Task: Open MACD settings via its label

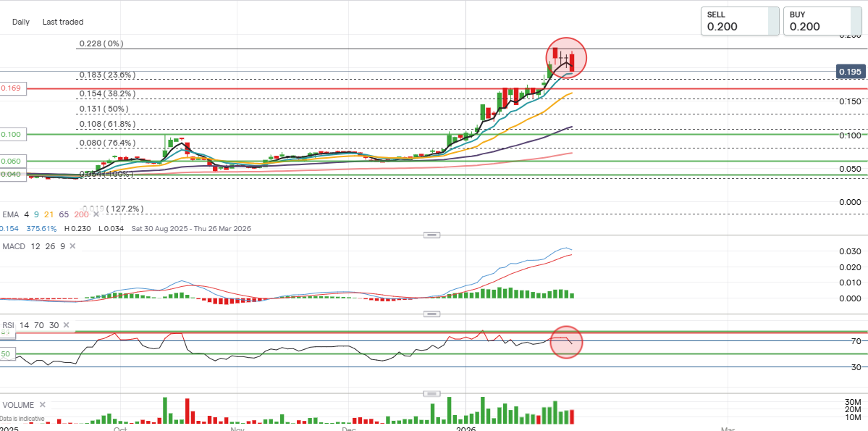Action: click(x=14, y=246)
